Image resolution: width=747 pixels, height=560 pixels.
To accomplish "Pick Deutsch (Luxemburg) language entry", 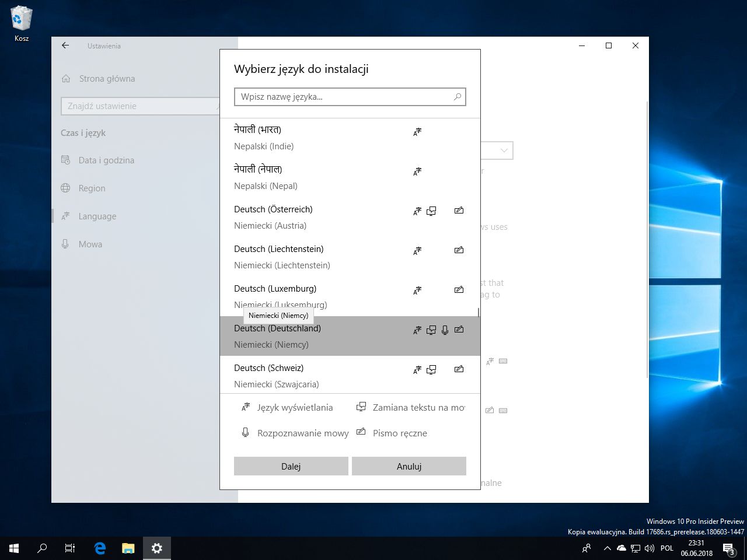I will coord(350,296).
